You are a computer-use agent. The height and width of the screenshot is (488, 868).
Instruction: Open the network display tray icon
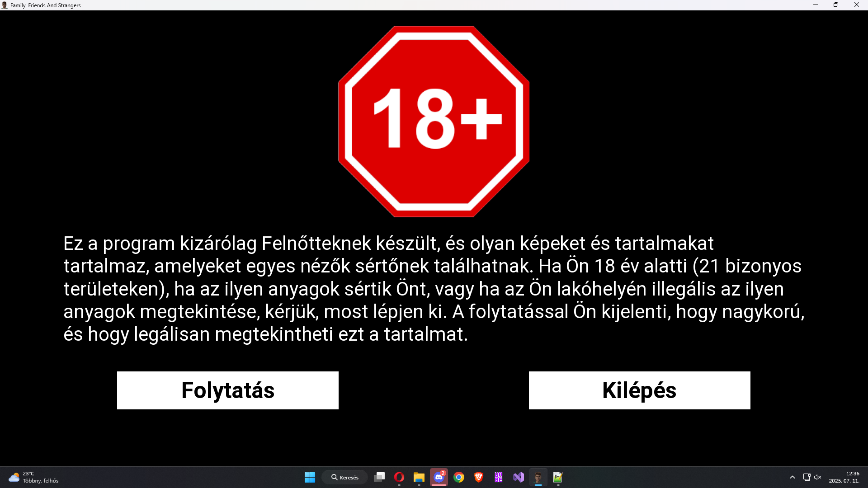(807, 477)
